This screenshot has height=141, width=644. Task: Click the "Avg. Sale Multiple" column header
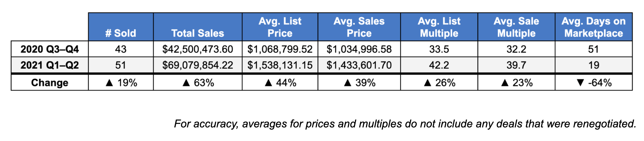[x=516, y=27]
